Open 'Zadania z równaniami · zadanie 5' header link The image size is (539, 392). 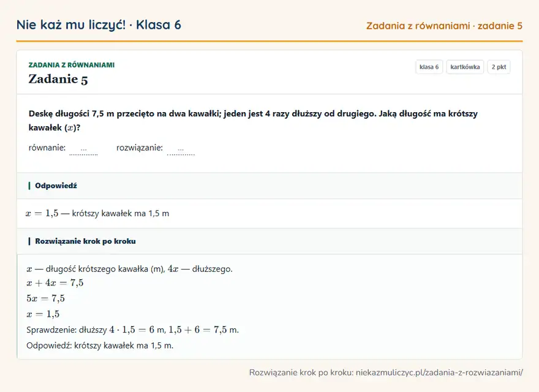pos(444,26)
